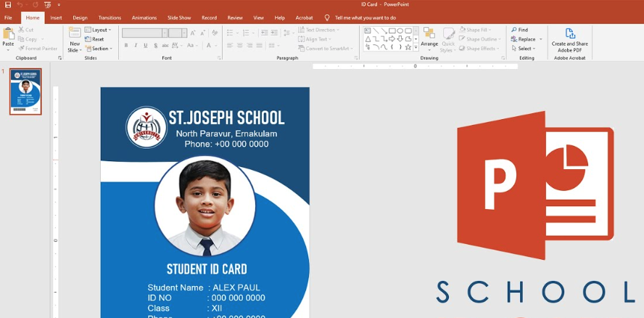
Task: Open the Change Case Aa dropdown
Action: coord(193,45)
